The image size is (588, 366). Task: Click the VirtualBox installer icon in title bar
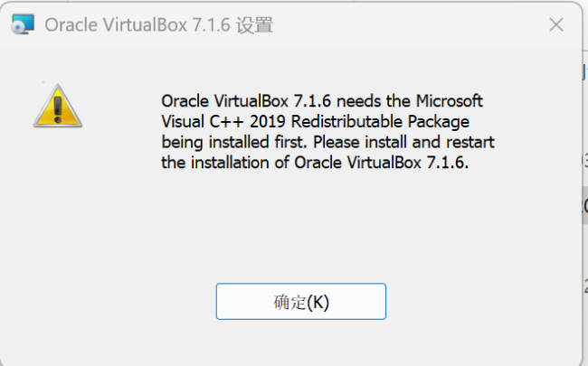coord(23,25)
